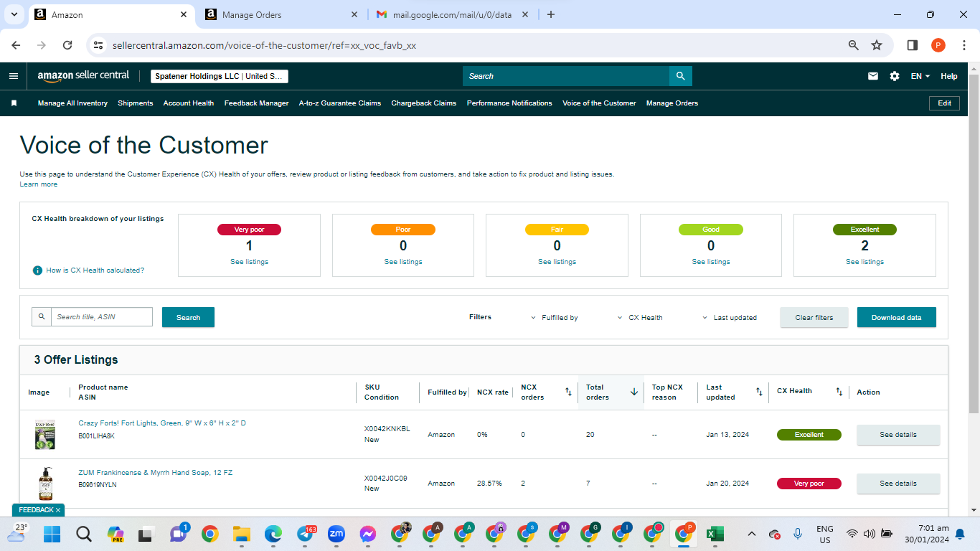Open Performance Notifications in the nav bar
The image size is (980, 551).
pyautogui.click(x=509, y=103)
